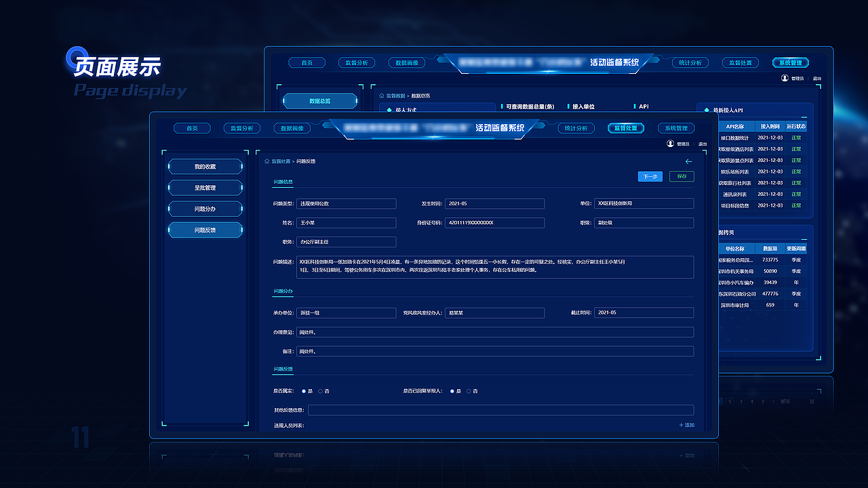Click 接口数据统计 row in back window table
The width and height of the screenshot is (868, 488).
(x=762, y=137)
